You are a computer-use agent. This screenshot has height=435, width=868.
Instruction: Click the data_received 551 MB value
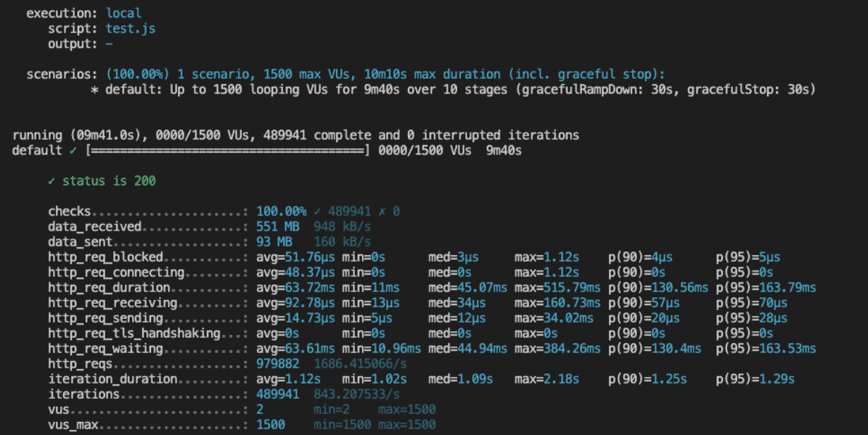(x=278, y=227)
